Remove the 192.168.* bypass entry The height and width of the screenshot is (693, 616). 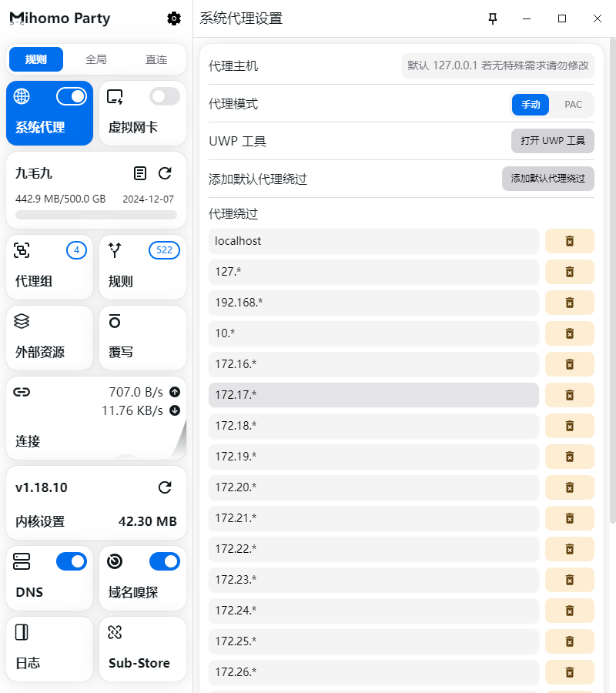click(569, 303)
